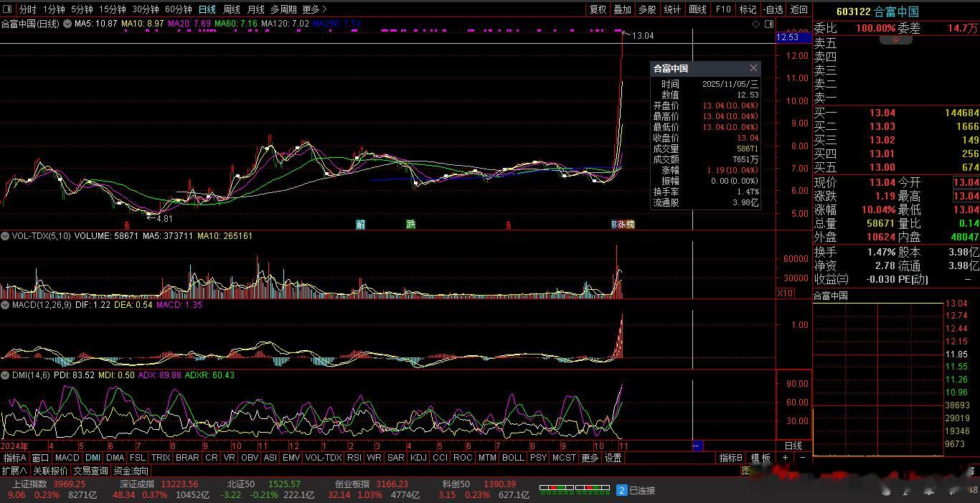Click the small panel icon beside the diamond
The height and width of the screenshot is (503, 980).
pyautogui.click(x=769, y=24)
